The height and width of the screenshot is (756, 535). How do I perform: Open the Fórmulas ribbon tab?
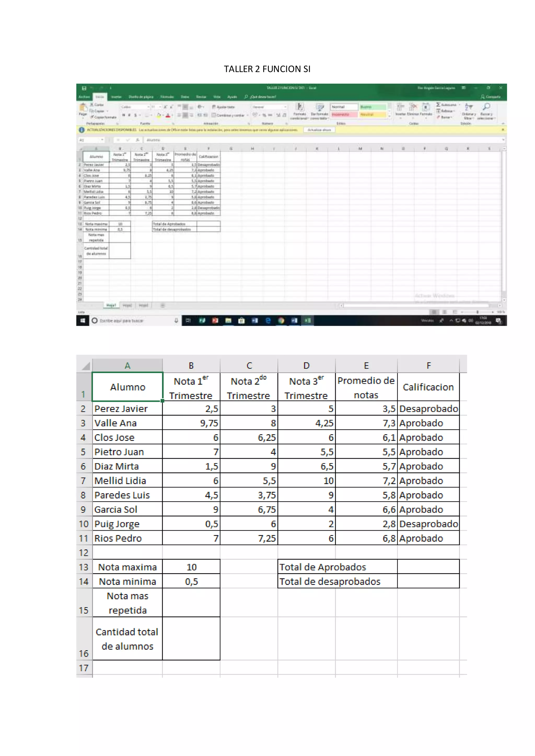[x=167, y=97]
